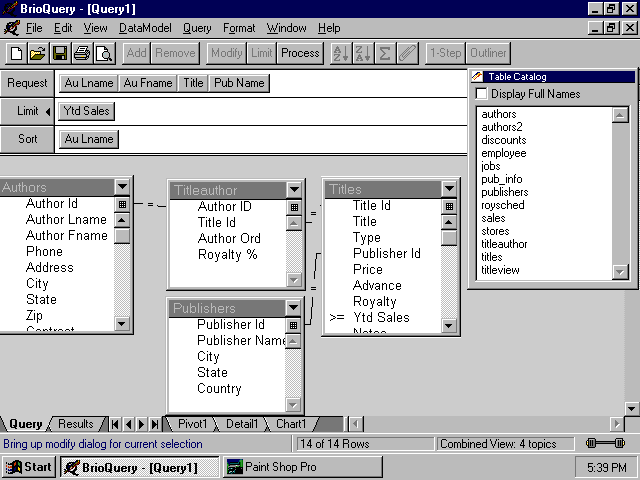Switch to the Pivot1 tab

(192, 424)
